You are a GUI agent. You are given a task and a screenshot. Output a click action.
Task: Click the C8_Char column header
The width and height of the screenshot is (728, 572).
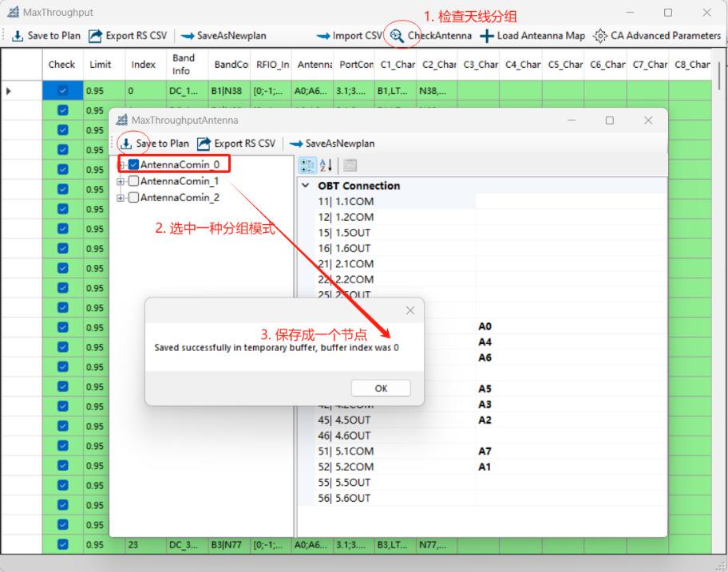click(690, 65)
